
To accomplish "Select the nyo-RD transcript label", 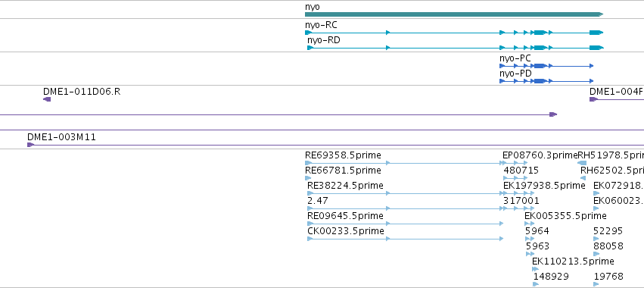I will click(324, 40).
